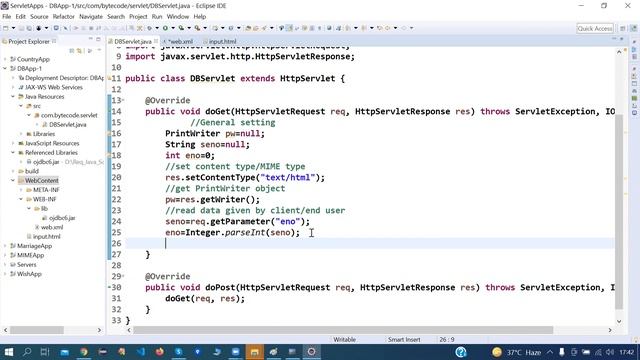Open the Refactor menu
Viewport: 640px width, 360px height.
click(x=64, y=17)
